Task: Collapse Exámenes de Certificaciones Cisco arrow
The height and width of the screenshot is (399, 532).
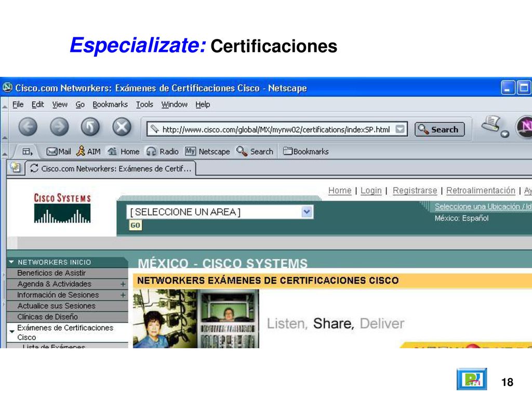Action: click(x=12, y=331)
